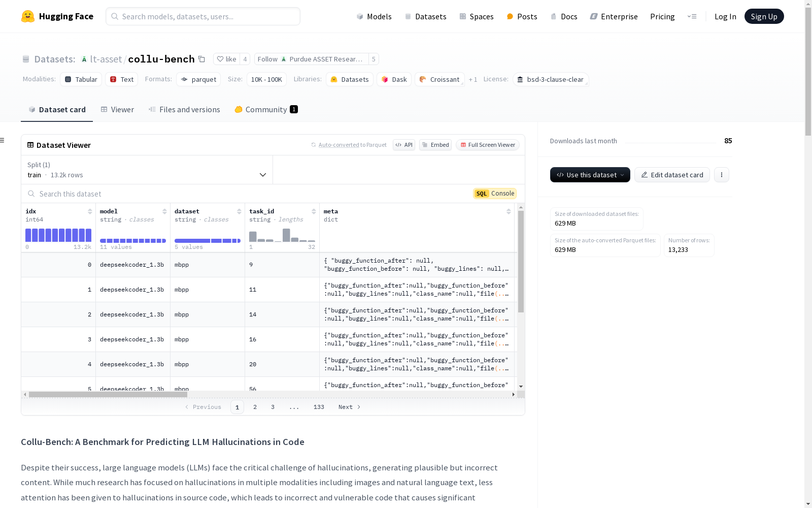Click the Hugging Face logo icon
The height and width of the screenshot is (508, 812).
point(28,16)
